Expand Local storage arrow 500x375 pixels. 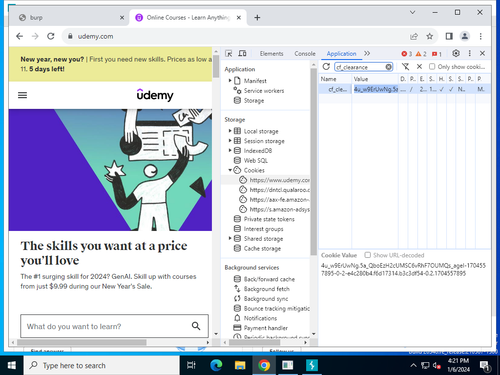coord(230,131)
